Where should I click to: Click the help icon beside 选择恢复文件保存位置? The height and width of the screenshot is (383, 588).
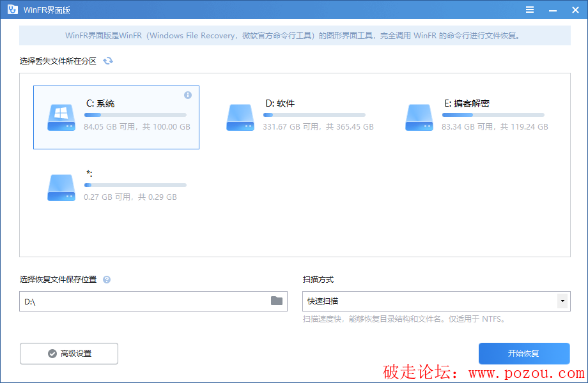click(x=107, y=280)
